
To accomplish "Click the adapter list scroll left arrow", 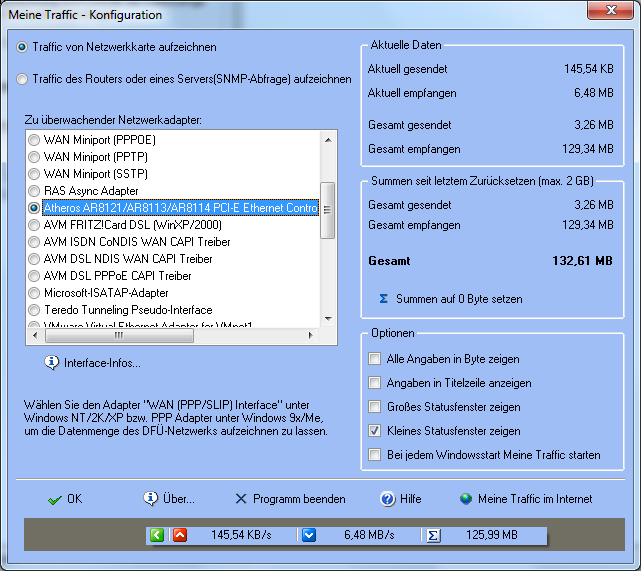I will click(x=35, y=336).
